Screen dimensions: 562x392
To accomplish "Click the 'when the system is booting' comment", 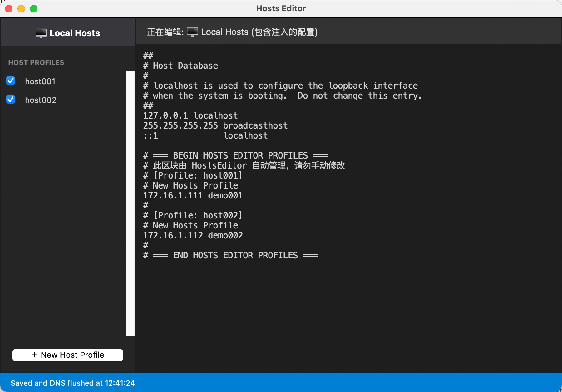I will pyautogui.click(x=283, y=96).
